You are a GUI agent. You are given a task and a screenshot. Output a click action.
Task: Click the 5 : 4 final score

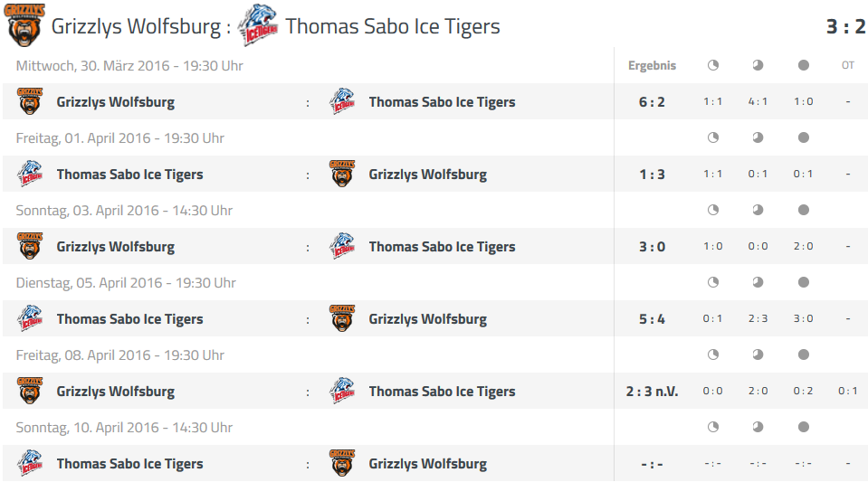(x=652, y=319)
